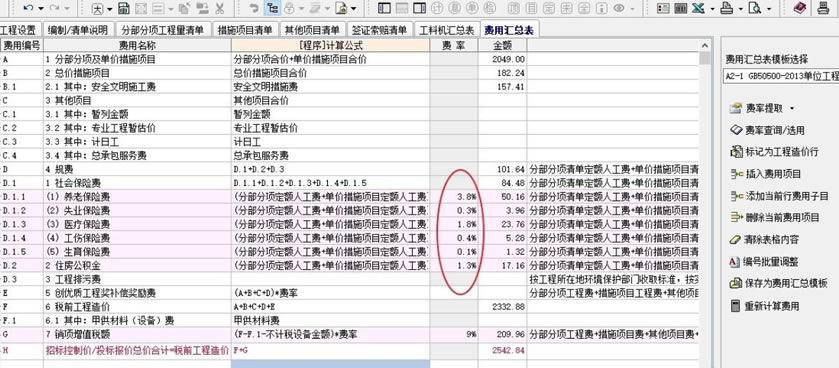Select the 费用汇总表 tab
Image resolution: width=839 pixels, height=368 pixels.
point(509,30)
